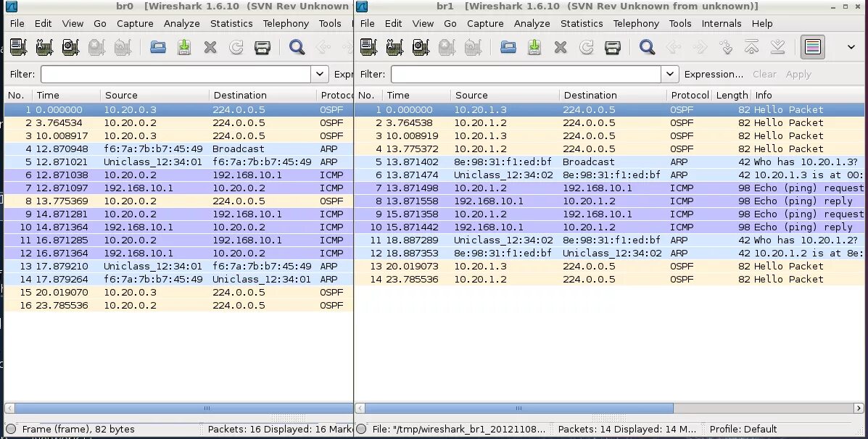Image resolution: width=868 pixels, height=439 pixels.
Task: Select br0 packet 4 ARP to Broadcast
Action: (x=178, y=149)
